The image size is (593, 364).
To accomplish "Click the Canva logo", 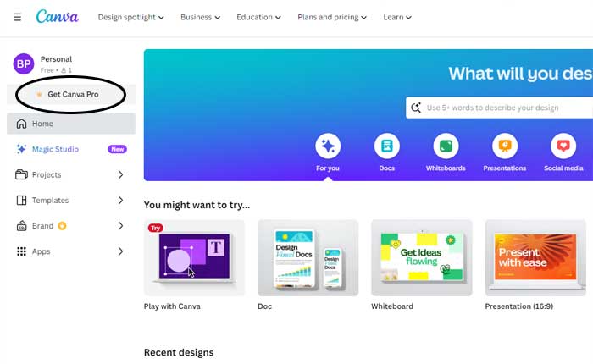I will coord(57,17).
